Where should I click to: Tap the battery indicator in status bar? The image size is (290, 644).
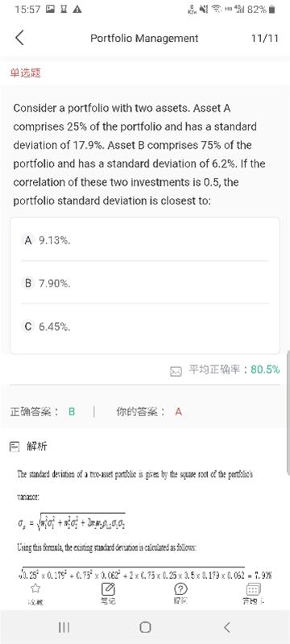point(271,10)
